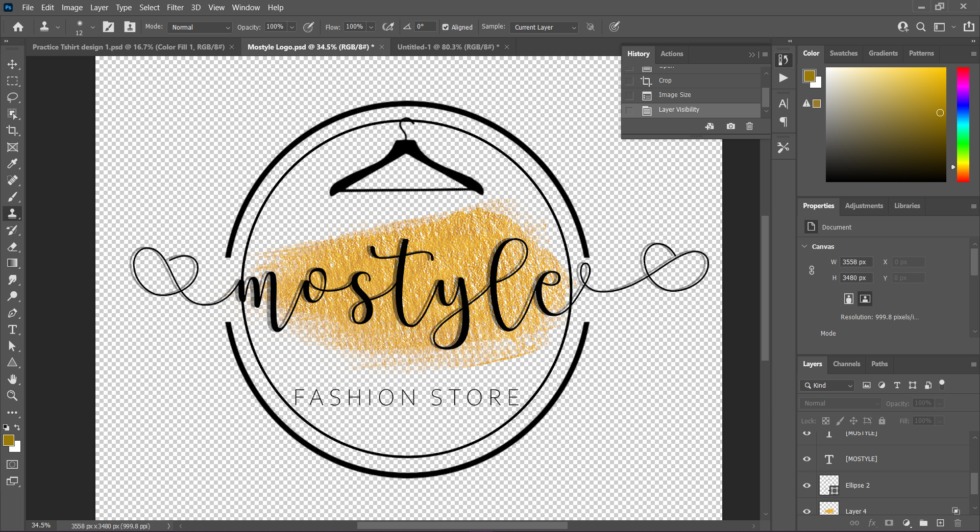Screen dimensions: 980x532
Task: Select the Hand tool
Action: pyautogui.click(x=12, y=379)
